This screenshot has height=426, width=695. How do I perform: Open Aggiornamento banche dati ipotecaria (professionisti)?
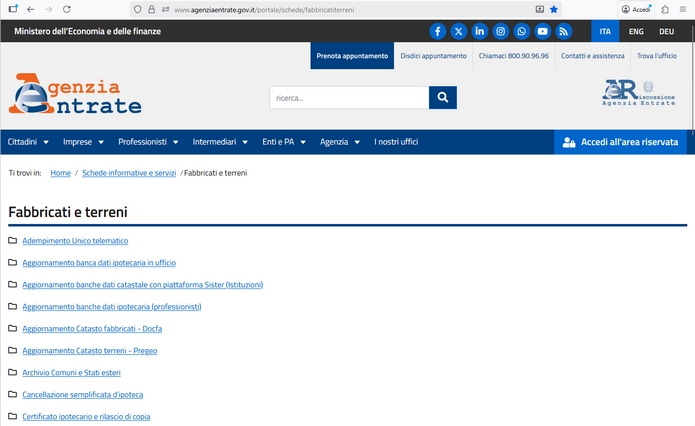112,307
